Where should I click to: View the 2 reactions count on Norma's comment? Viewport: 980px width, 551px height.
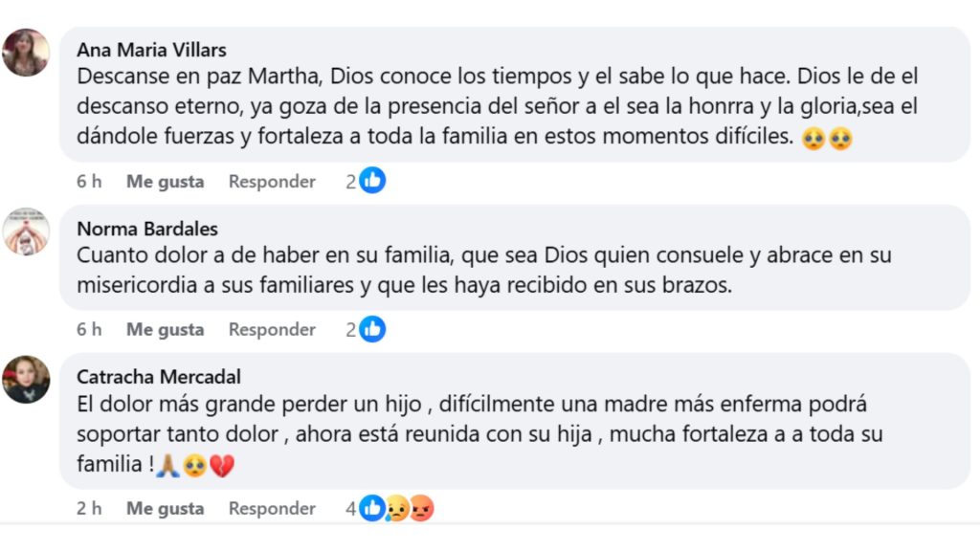351,329
